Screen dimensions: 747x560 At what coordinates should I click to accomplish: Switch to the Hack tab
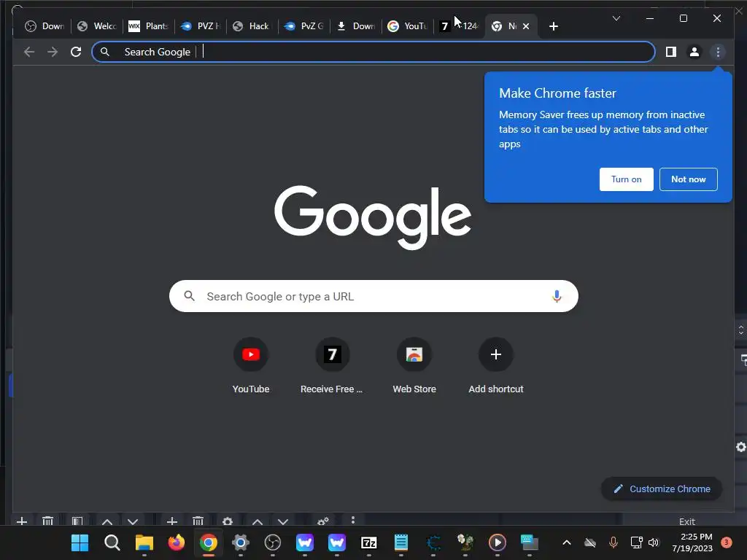click(252, 26)
